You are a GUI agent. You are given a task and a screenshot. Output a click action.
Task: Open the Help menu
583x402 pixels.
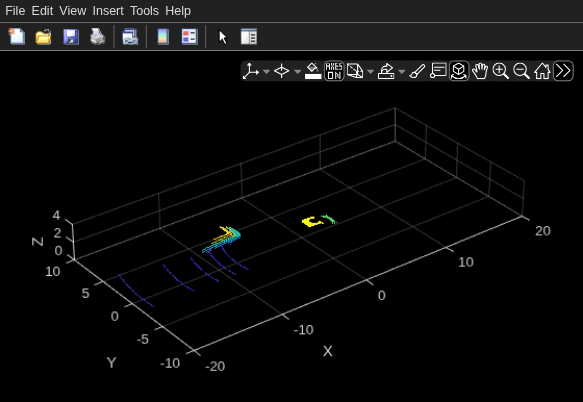[x=178, y=11]
